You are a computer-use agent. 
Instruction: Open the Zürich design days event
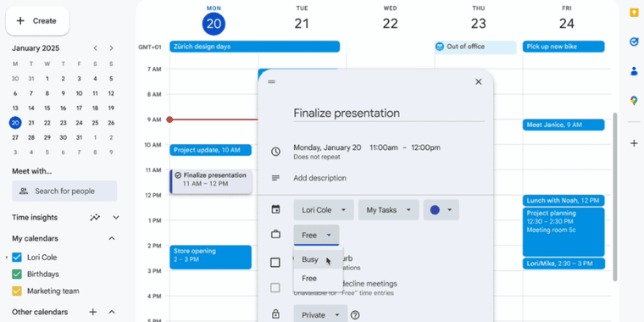(x=255, y=47)
